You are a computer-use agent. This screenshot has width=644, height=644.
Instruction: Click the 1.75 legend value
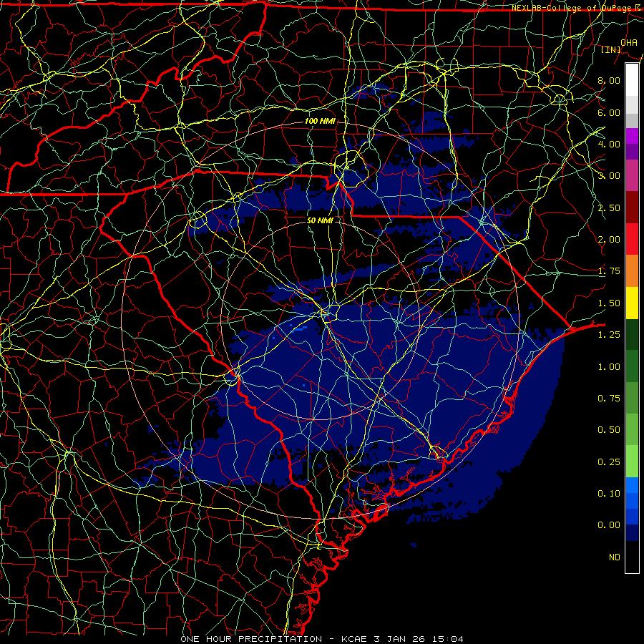[609, 271]
